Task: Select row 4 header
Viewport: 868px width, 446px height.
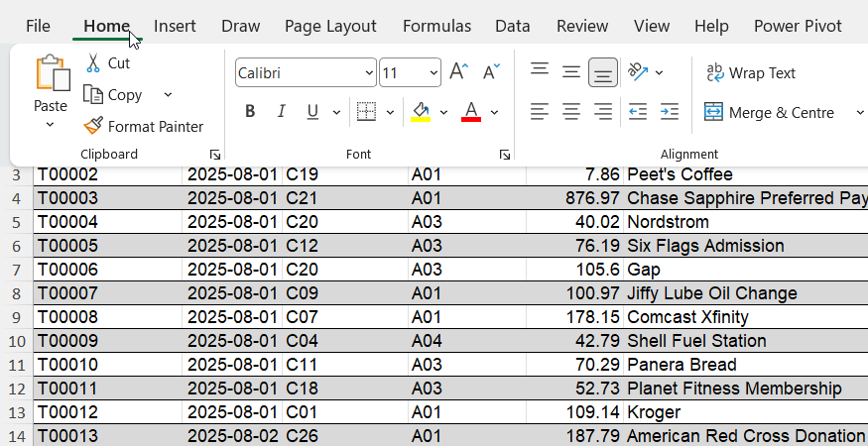Action: point(17,198)
